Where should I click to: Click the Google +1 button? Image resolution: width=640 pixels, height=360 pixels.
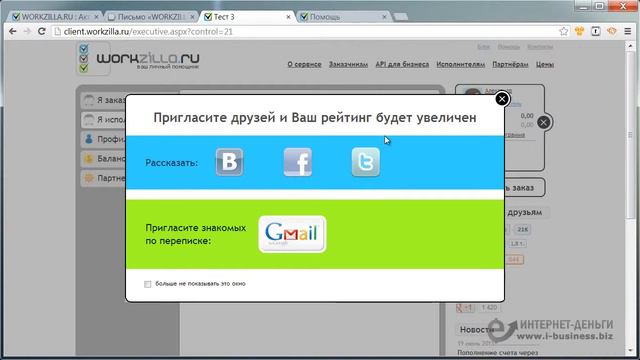coord(465,308)
